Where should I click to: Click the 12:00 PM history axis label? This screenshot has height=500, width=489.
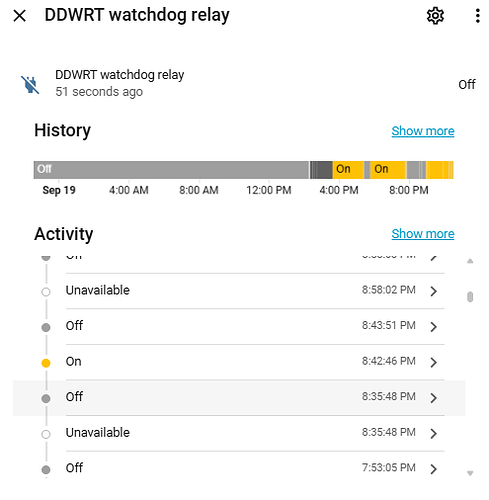pyautogui.click(x=269, y=190)
